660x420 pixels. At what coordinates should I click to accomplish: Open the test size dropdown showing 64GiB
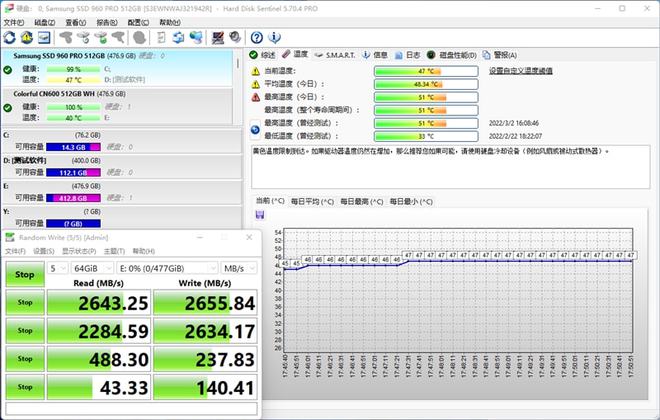coord(92,268)
